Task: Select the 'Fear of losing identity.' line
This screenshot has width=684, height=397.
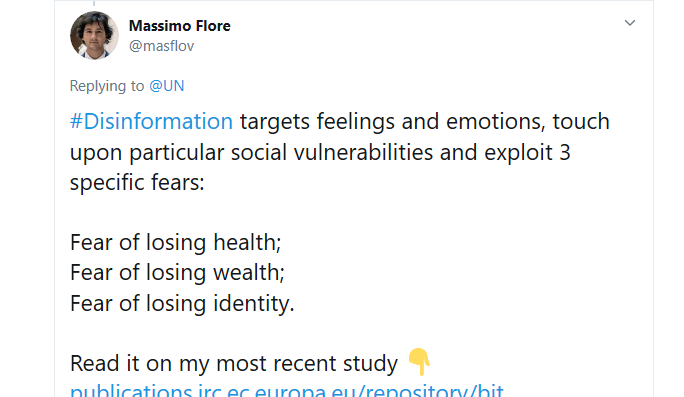Action: [x=182, y=303]
